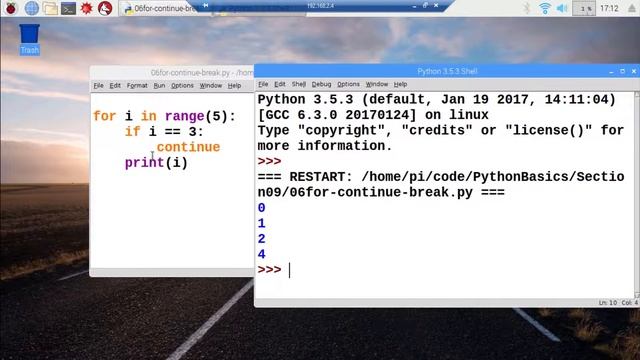Open Debug menu in Python Shell
This screenshot has width=640, height=360.
321,84
